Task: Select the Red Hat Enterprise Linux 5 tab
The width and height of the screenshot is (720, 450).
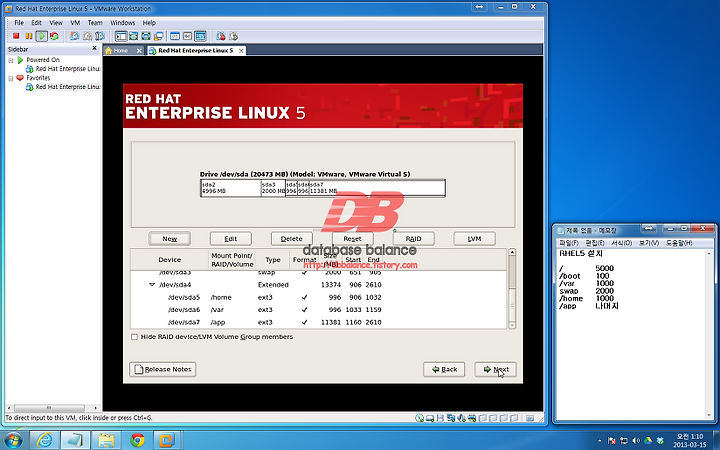Action: (x=196, y=51)
